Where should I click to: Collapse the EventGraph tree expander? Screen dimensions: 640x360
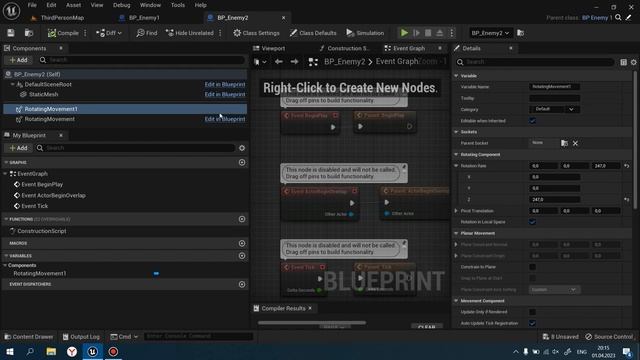click(x=5, y=174)
